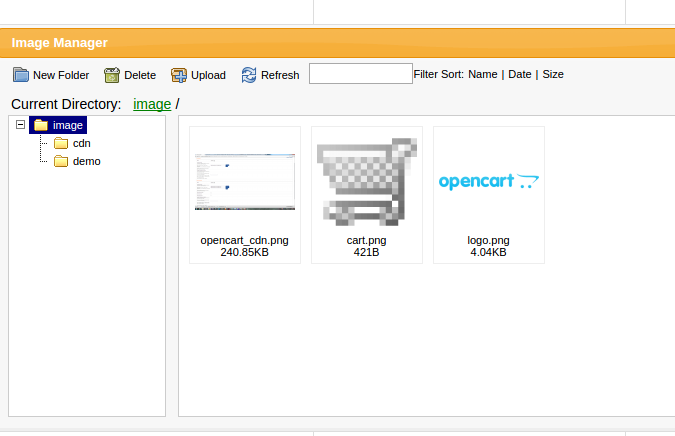Open the demo folder in tree
Screen dimensions: 675x436
click(x=87, y=161)
